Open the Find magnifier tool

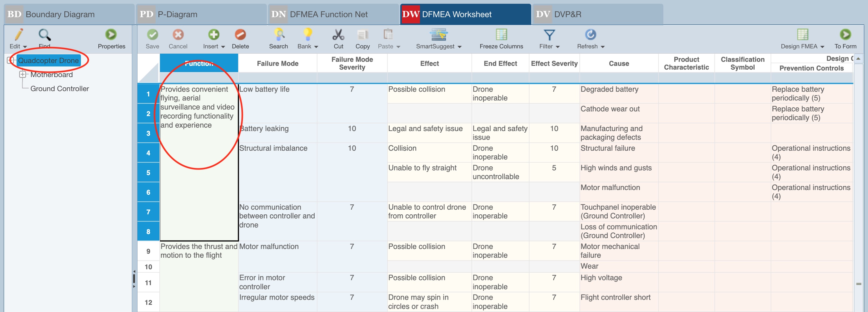click(x=44, y=35)
